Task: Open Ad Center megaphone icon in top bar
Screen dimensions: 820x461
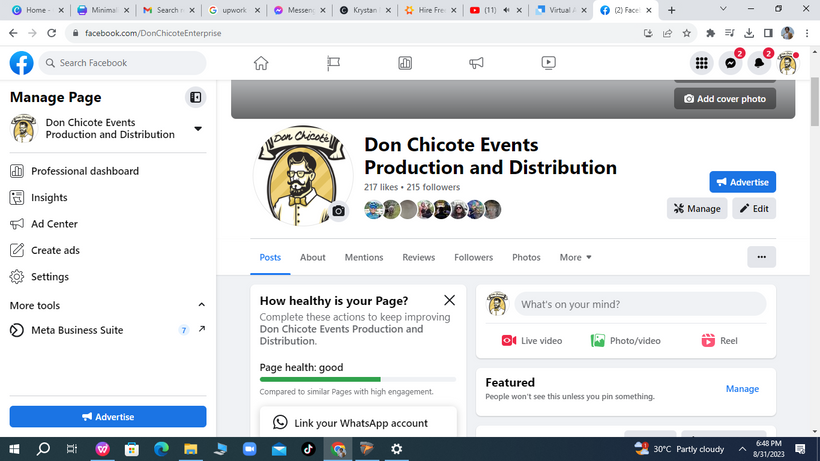Action: pos(476,63)
